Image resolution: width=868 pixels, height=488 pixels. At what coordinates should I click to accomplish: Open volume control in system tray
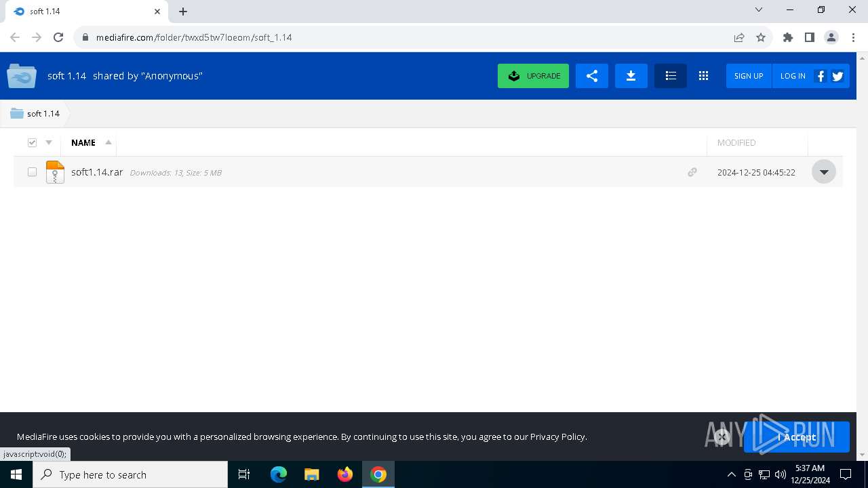pyautogui.click(x=781, y=474)
